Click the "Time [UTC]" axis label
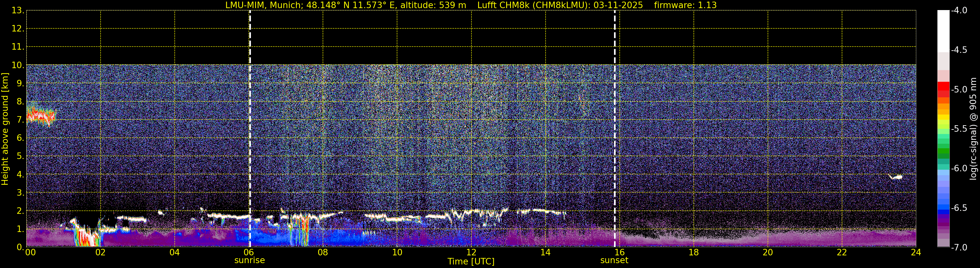 (471, 262)
